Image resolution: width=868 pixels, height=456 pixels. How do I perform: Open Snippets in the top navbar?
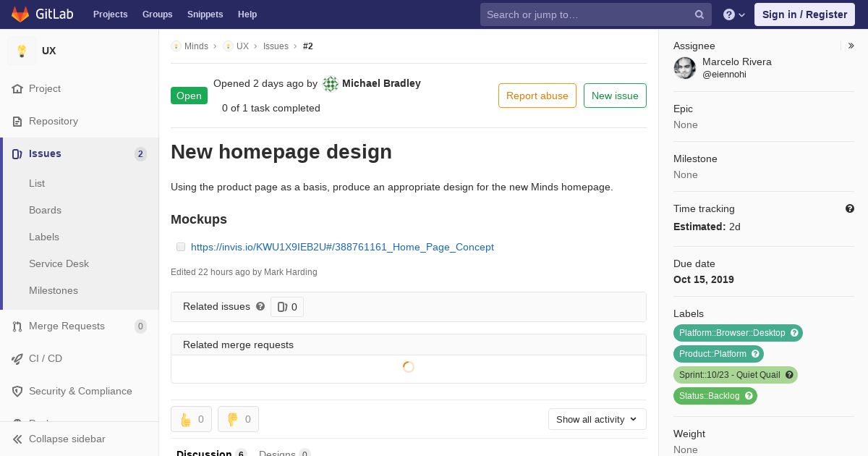[x=205, y=14]
